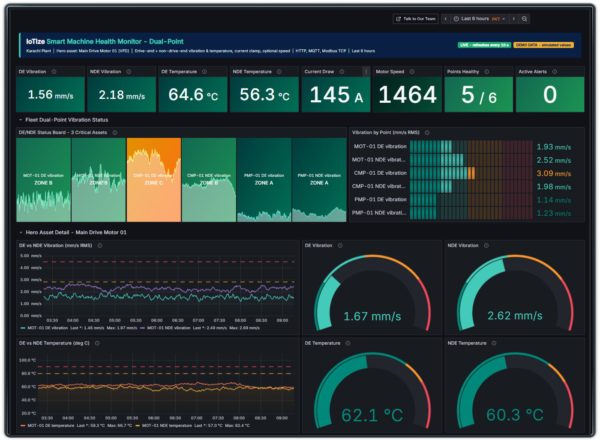Open info icon on DE/NDE Status Board panel
The width and height of the screenshot is (600, 441).
[114, 132]
